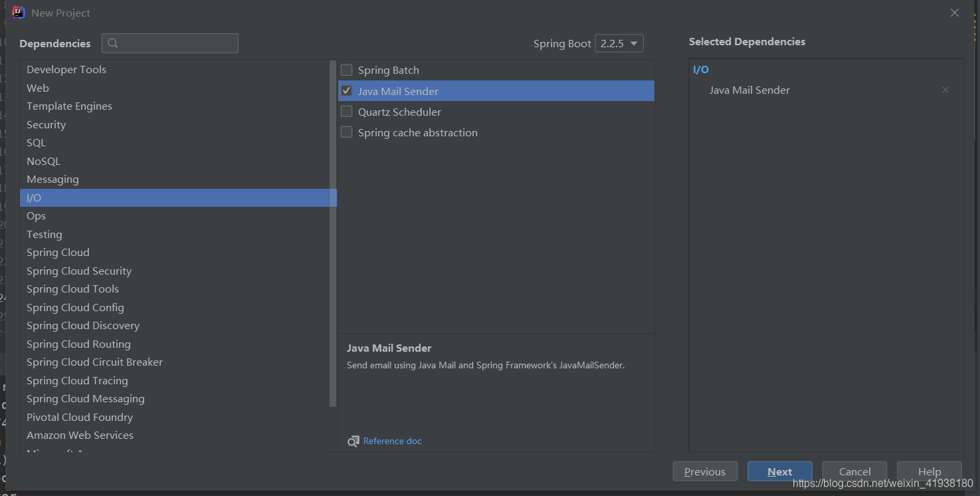
Task: Focus the dependencies search field
Action: [170, 43]
